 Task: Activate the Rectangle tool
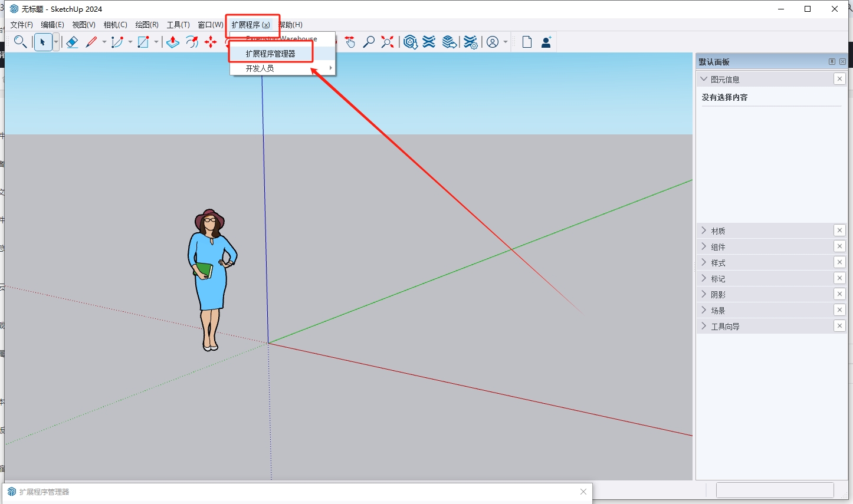tap(143, 42)
